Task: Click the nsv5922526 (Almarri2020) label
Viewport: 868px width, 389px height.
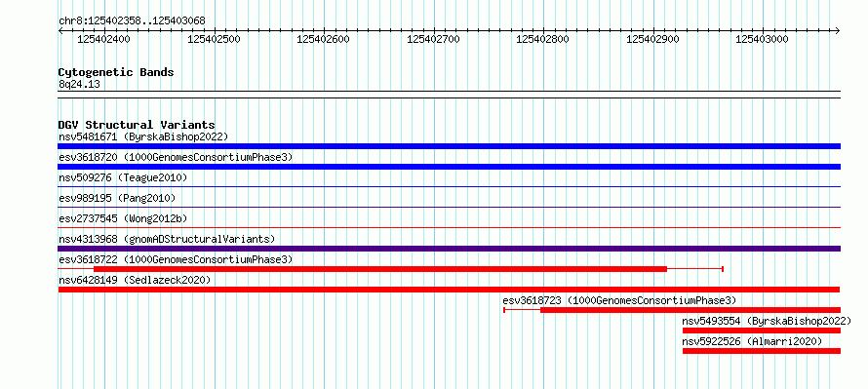Action: (752, 341)
